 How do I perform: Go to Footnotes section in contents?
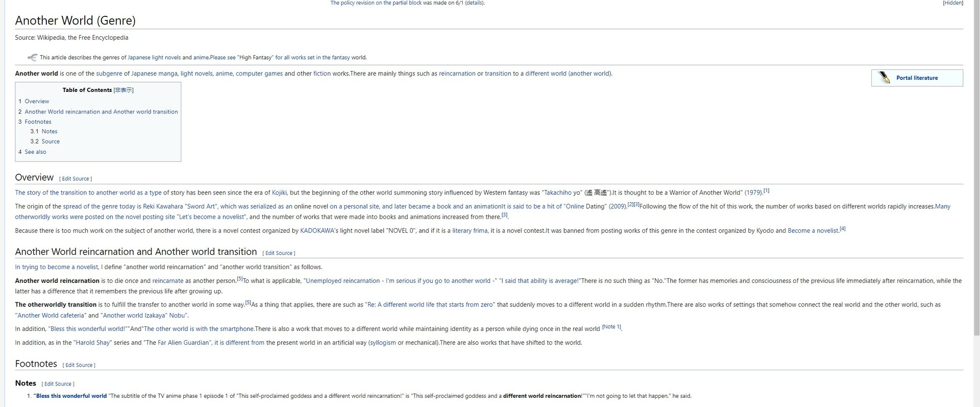pos(38,122)
